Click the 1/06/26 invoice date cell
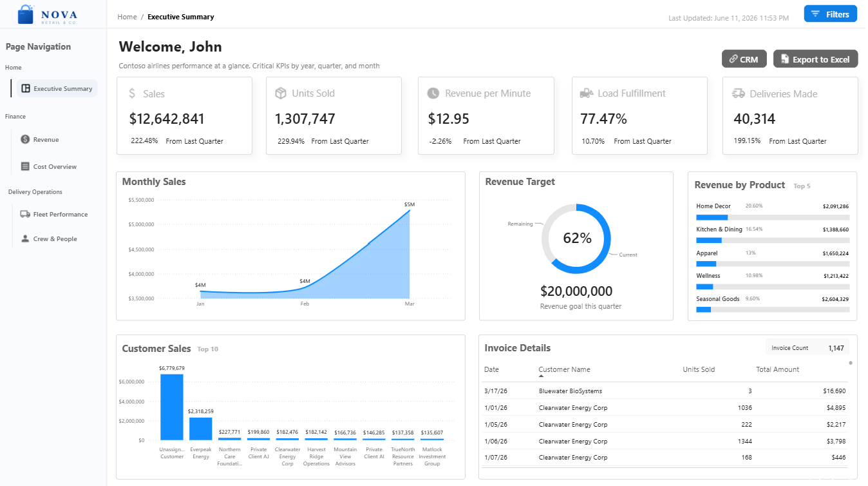This screenshot has width=868, height=486. 496,441
